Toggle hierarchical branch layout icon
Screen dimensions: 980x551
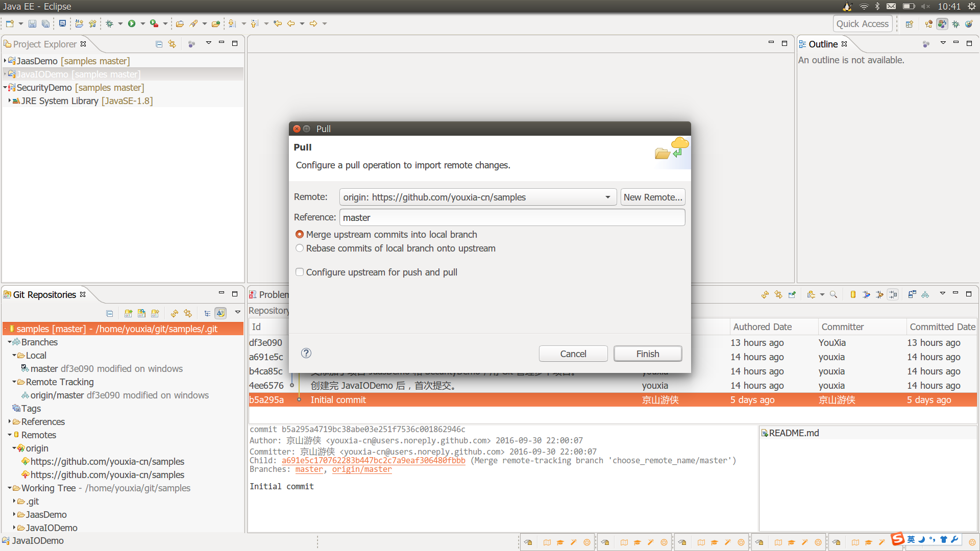tap(207, 313)
